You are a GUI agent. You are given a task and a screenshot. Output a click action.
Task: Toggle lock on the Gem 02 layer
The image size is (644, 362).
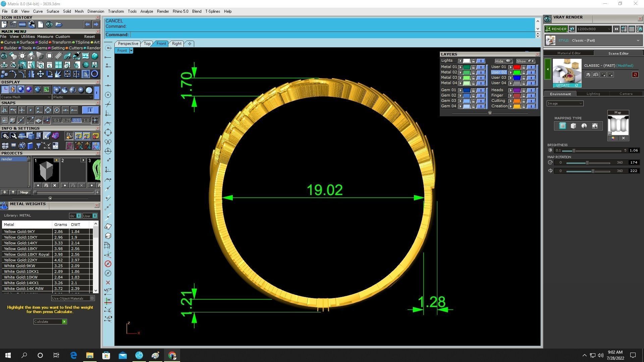coord(473,96)
